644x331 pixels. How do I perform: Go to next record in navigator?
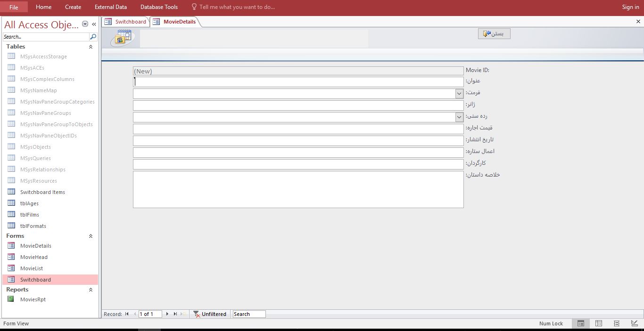coord(167,314)
